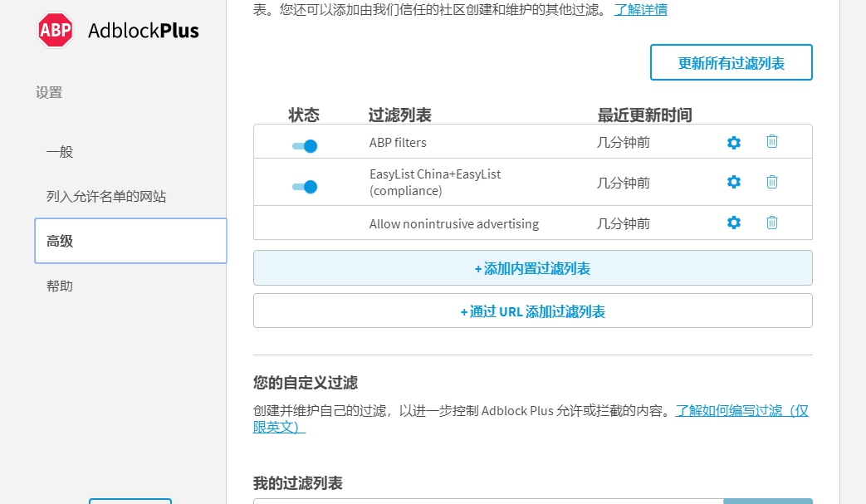The width and height of the screenshot is (866, 504).
Task: Click the 最近更新时间 column header
Action: coord(644,115)
